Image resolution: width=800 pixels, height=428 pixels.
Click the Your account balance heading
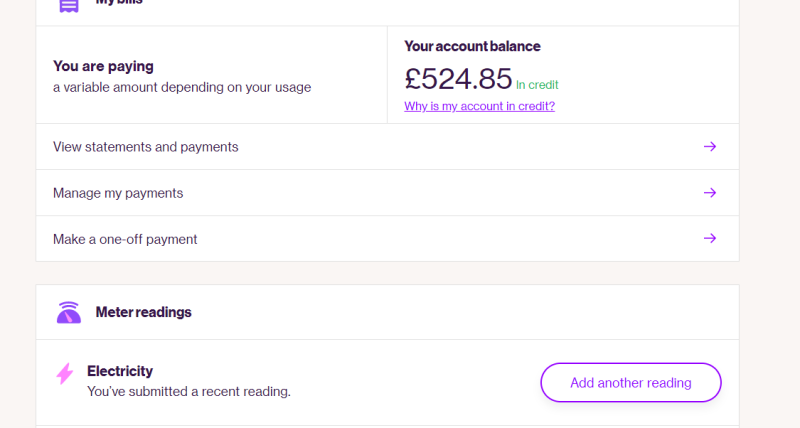tap(472, 46)
